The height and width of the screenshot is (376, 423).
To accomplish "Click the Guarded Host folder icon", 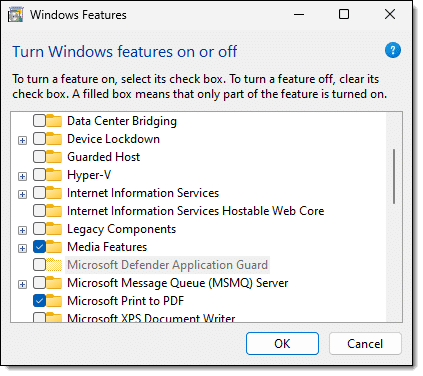I will click(x=54, y=157).
